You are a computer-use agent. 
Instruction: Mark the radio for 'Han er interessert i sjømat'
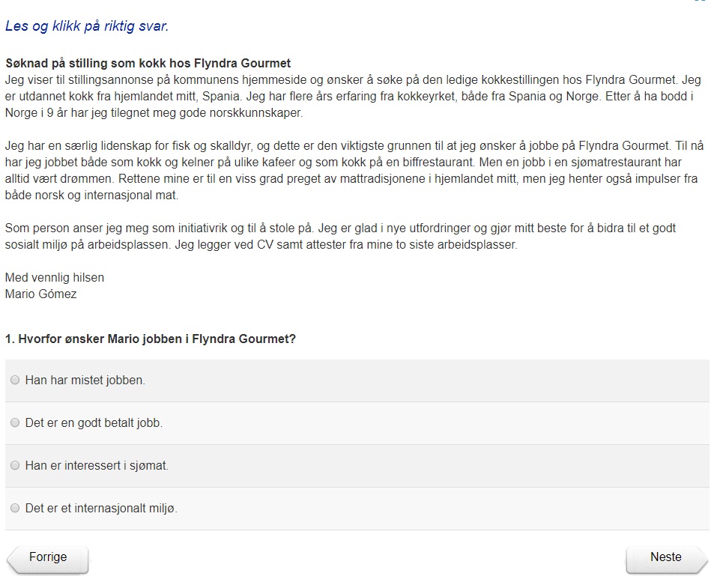(15, 466)
